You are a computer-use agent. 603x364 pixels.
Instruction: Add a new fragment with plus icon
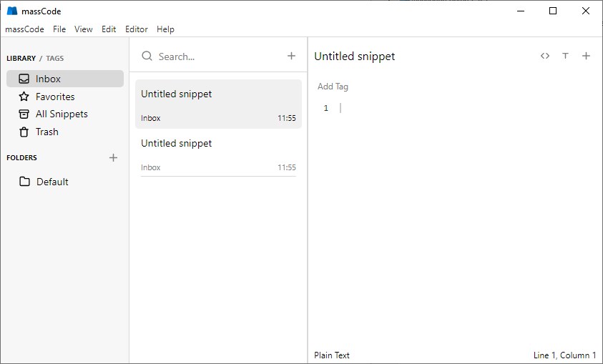coord(586,56)
